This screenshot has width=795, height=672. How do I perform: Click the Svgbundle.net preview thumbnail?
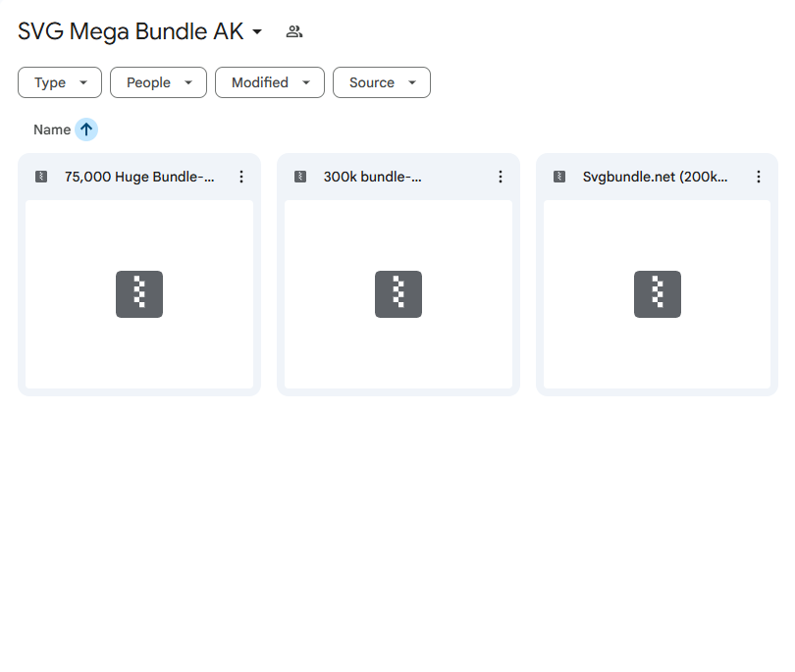[657, 294]
